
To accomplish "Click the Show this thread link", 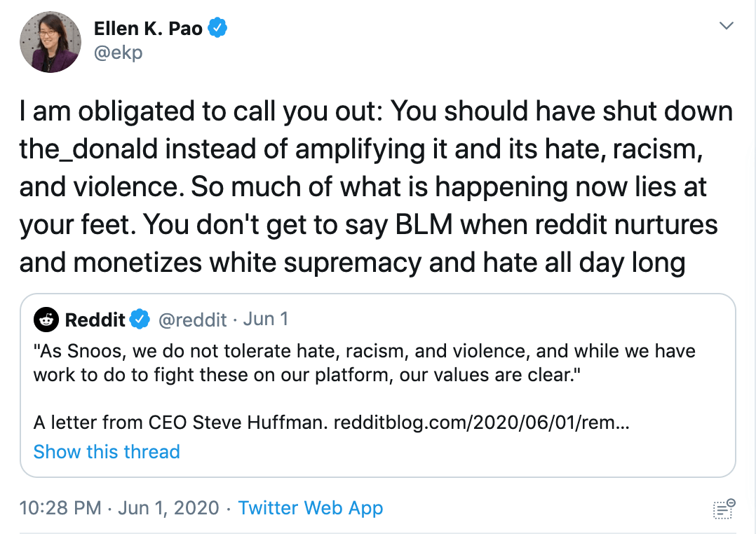I will click(107, 452).
